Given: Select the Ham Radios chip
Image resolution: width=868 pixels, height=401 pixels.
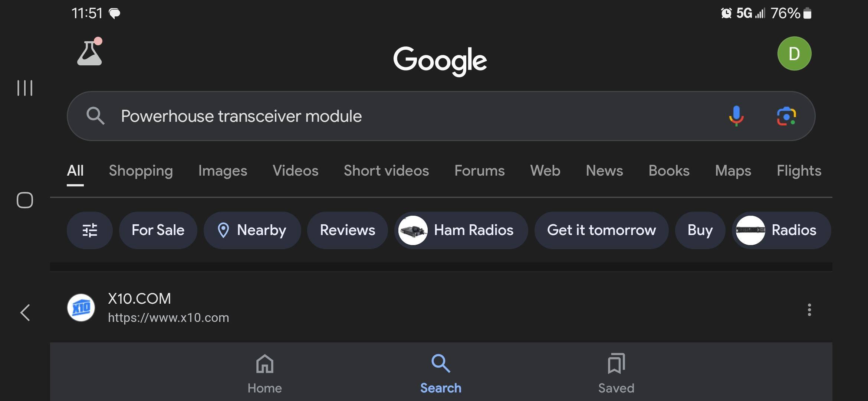Looking at the screenshot, I should pos(461,230).
